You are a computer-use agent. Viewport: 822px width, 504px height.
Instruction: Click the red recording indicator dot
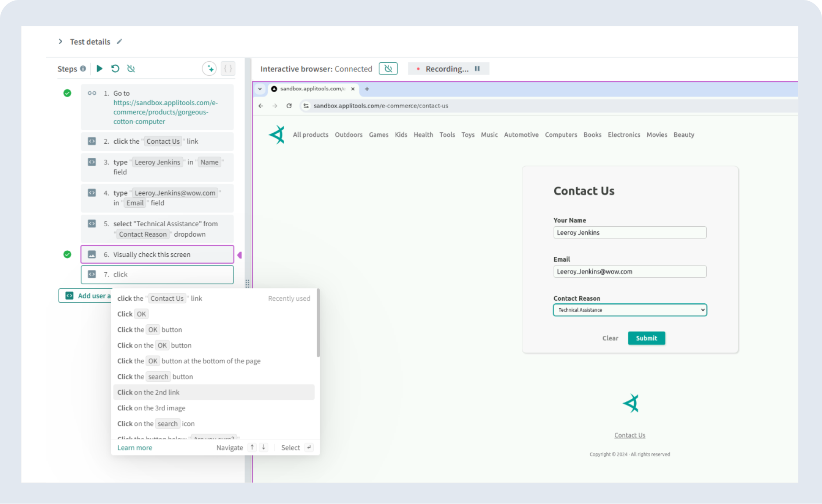[x=418, y=69]
